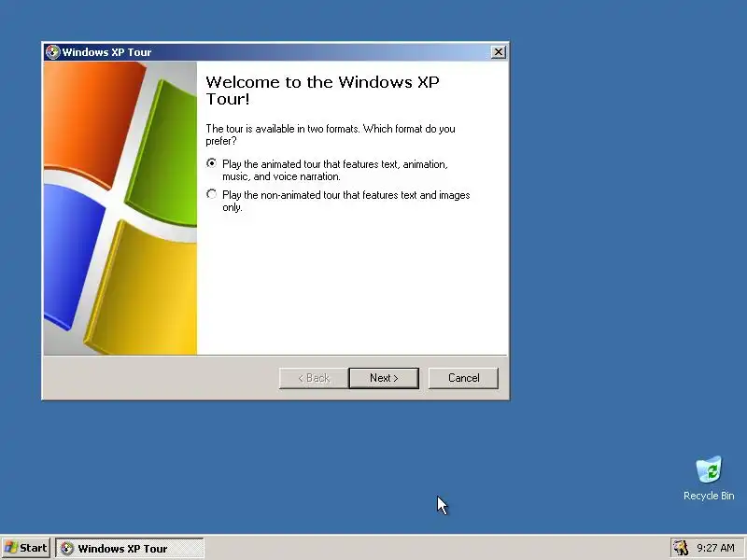Click the Next button
Screen dimensions: 747x560
click(384, 378)
